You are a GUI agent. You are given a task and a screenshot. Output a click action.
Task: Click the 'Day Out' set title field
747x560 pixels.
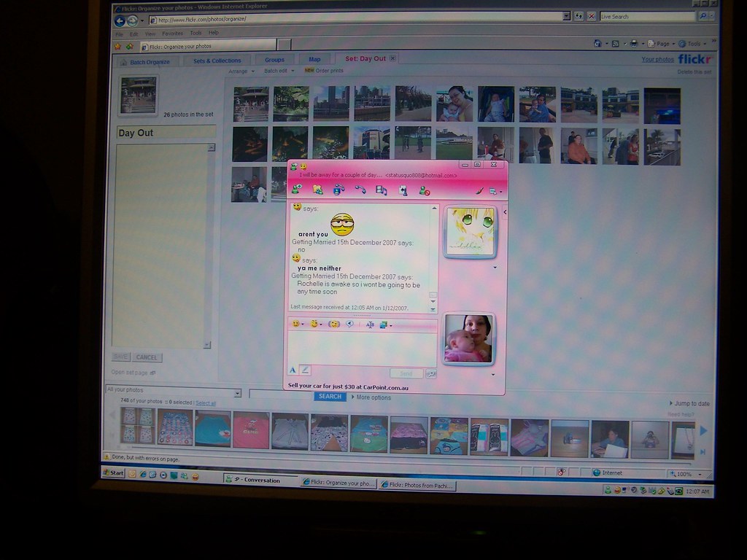(166, 133)
